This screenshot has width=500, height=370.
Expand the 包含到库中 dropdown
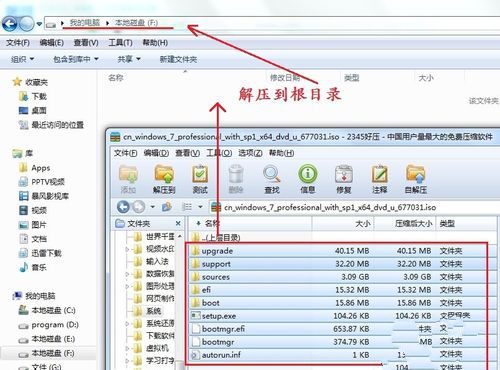click(x=76, y=59)
